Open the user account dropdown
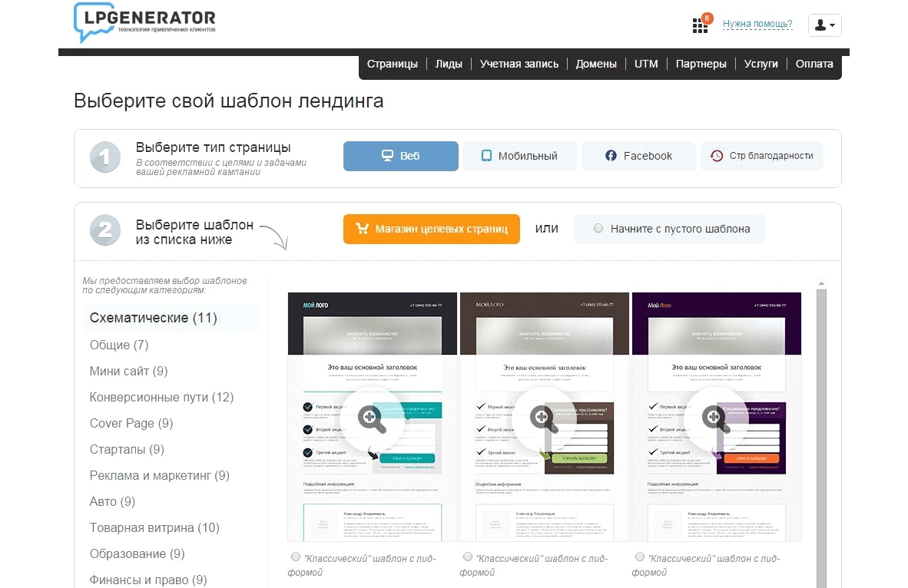Screen dimensions: 908x588 (825, 25)
